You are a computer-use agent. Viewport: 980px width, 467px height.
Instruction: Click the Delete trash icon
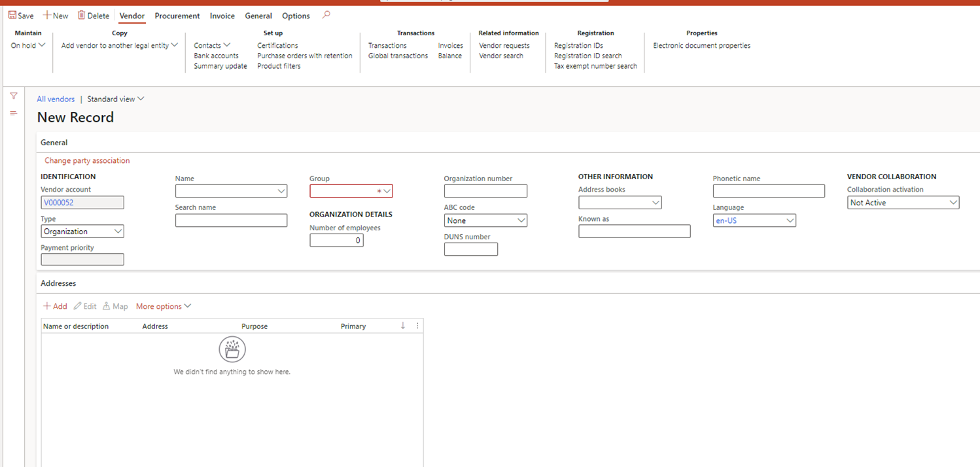click(x=82, y=16)
